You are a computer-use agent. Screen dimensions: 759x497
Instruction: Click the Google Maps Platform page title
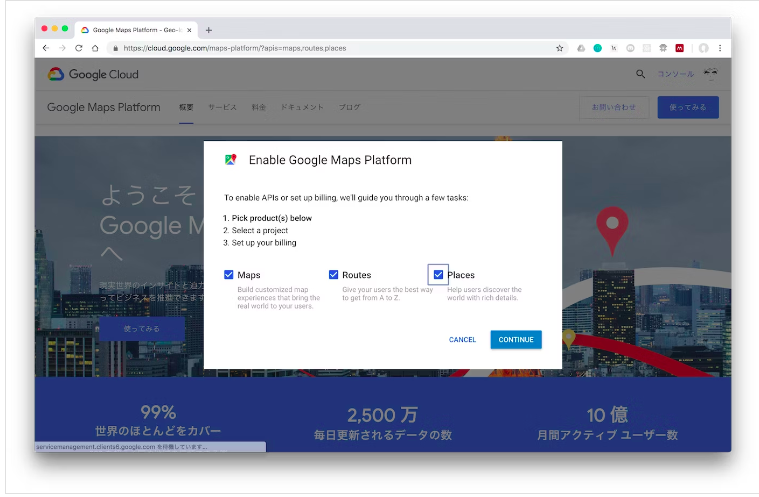click(x=104, y=107)
